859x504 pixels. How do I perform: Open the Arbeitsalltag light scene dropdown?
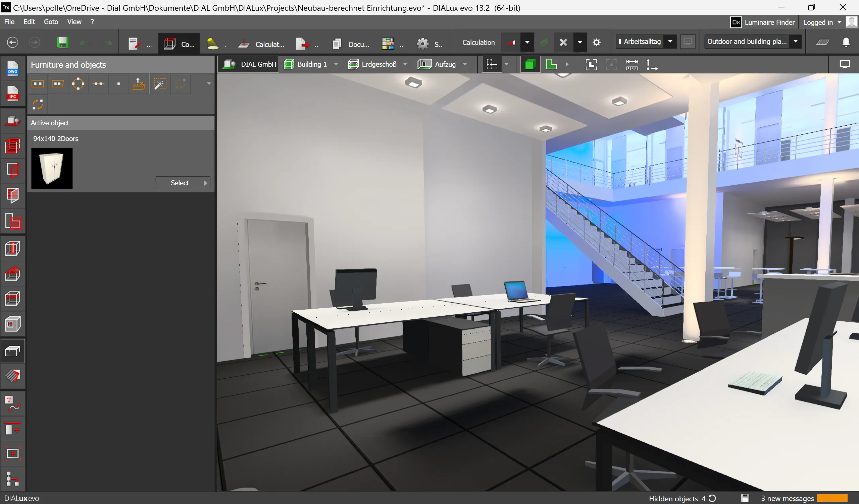coord(670,42)
